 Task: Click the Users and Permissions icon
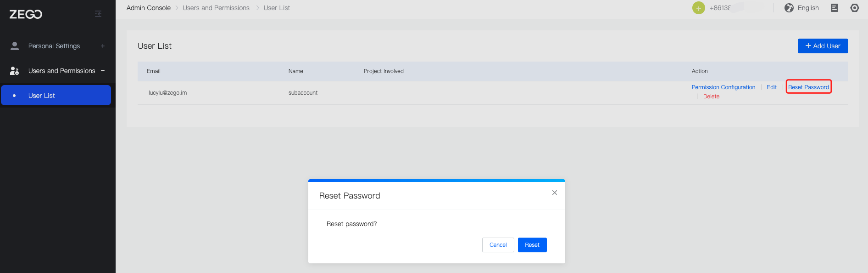click(15, 71)
